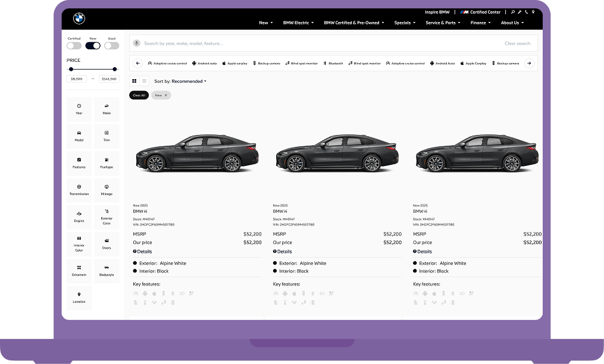
Task: Click the map pin icon in header
Action: click(533, 12)
